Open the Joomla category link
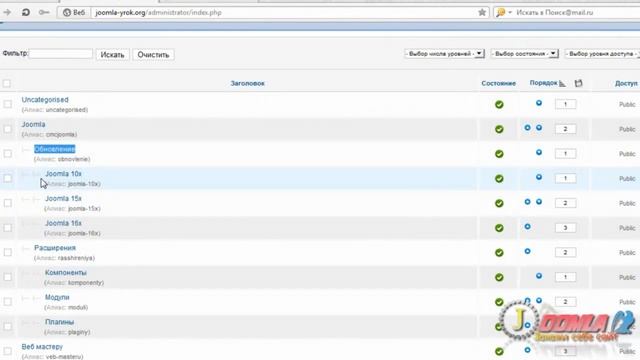 pos(33,124)
